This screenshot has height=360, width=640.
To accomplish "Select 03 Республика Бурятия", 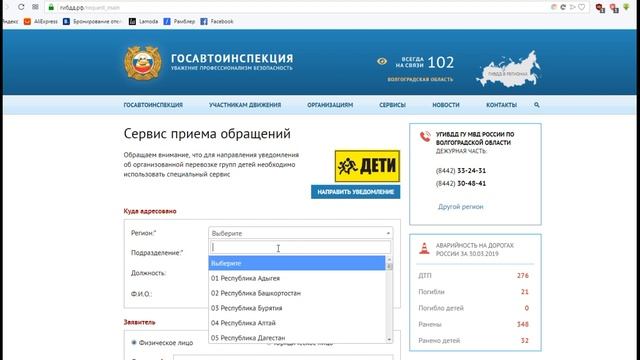I will coord(297,308).
